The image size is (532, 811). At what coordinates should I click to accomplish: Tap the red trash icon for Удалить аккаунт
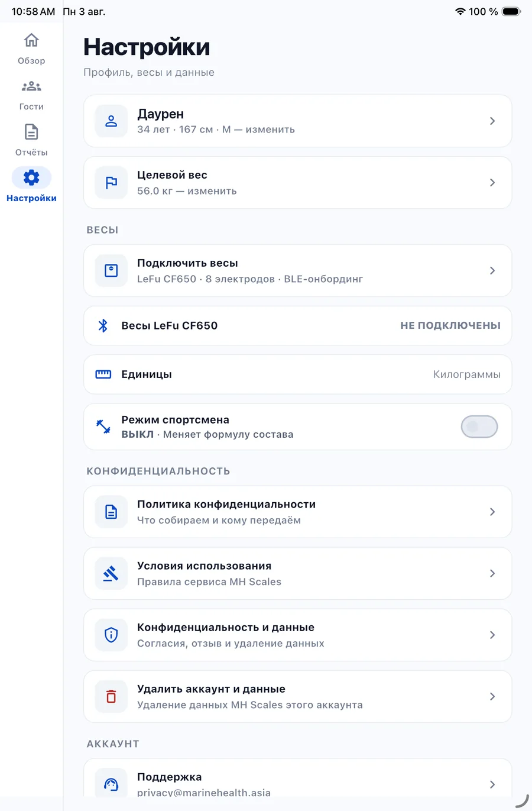click(111, 696)
